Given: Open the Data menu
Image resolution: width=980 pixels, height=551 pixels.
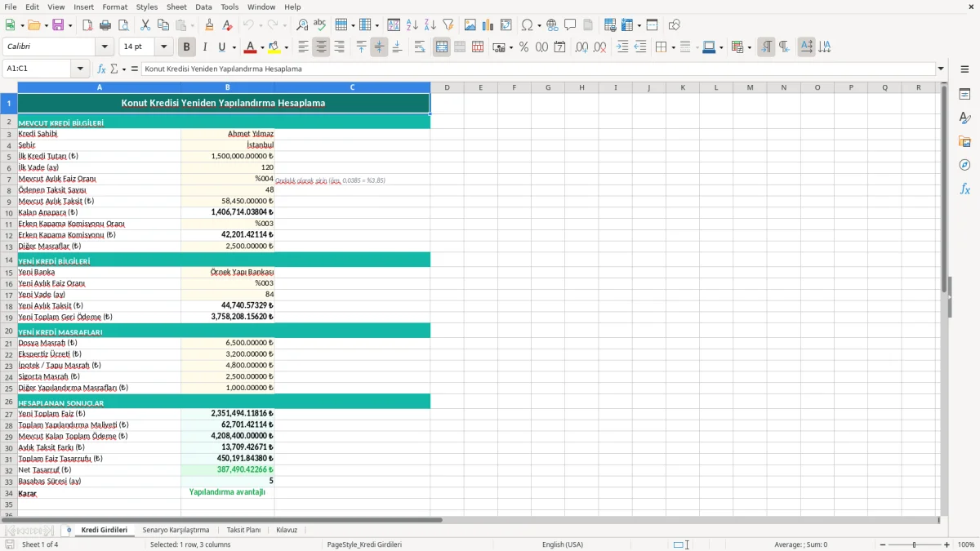Looking at the screenshot, I should coord(203,7).
